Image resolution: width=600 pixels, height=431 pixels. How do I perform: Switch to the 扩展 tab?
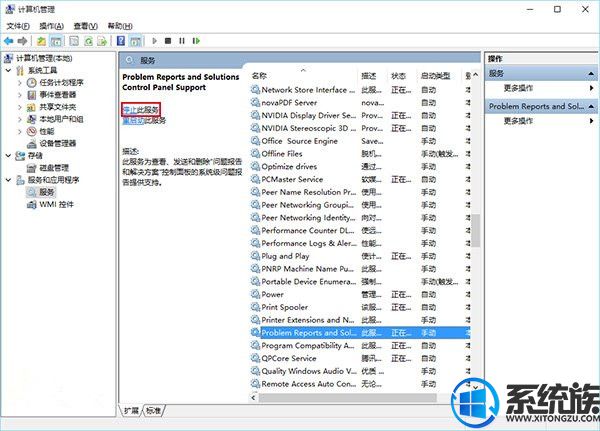[x=131, y=411]
